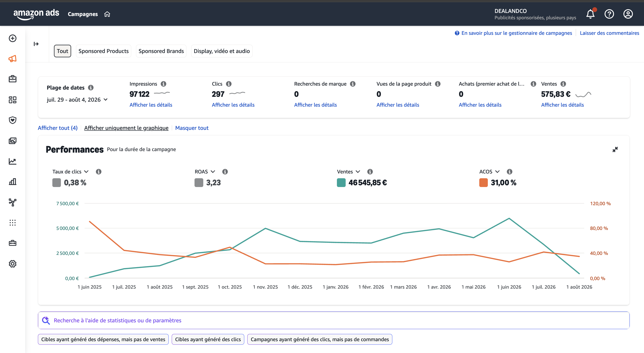The width and height of the screenshot is (644, 353).
Task: Open the ACOS metric dropdown
Action: pyautogui.click(x=489, y=171)
